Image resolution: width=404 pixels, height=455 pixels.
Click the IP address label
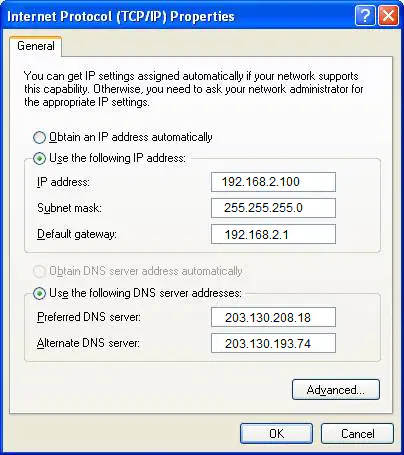pos(63,182)
